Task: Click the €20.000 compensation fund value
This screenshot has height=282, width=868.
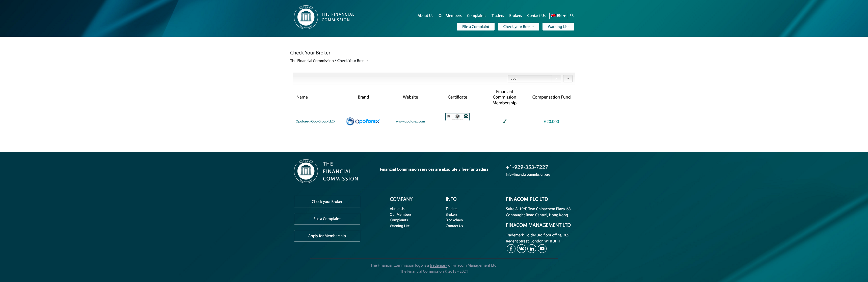Action: point(551,121)
